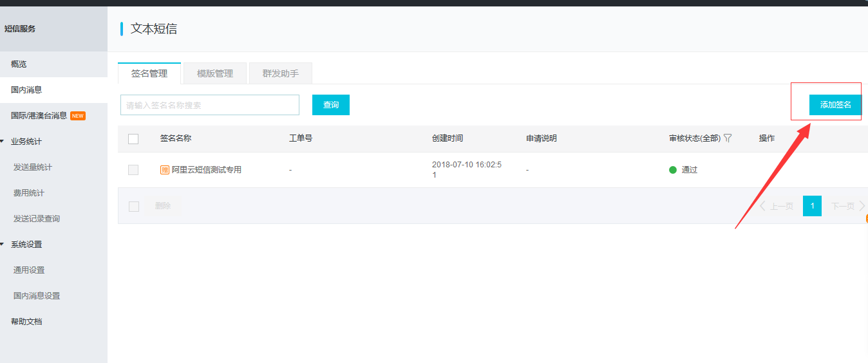Open the 审核状态(全部) filter dropdown

(694, 138)
